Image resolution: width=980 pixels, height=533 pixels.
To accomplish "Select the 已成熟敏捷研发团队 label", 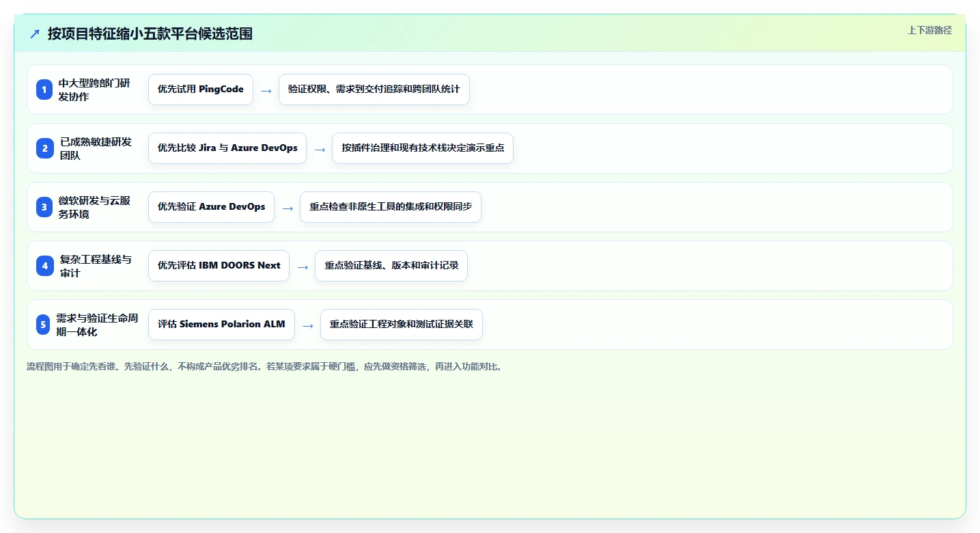I will coord(96,148).
